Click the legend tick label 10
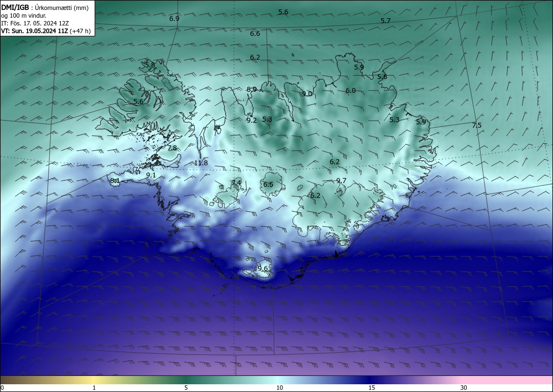 (x=279, y=388)
